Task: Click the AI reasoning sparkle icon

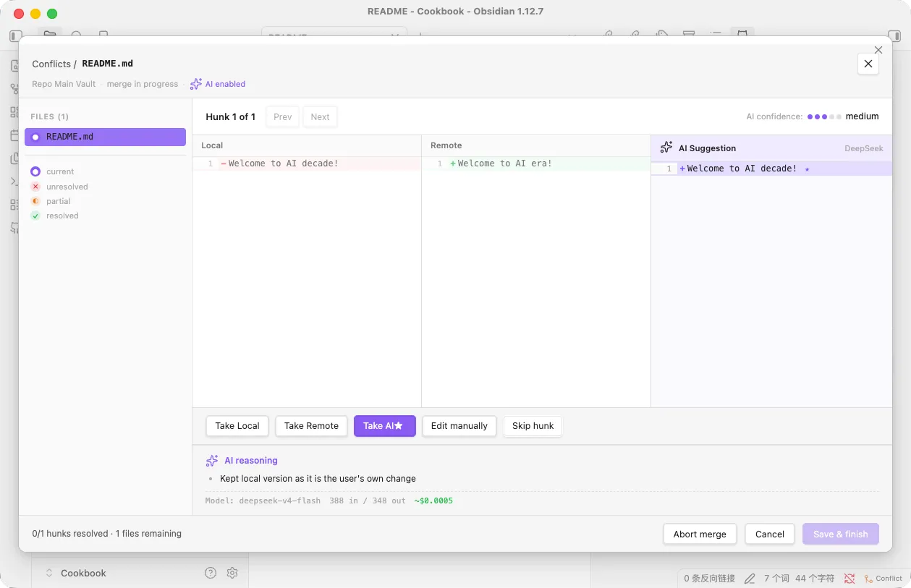Action: pyautogui.click(x=212, y=461)
